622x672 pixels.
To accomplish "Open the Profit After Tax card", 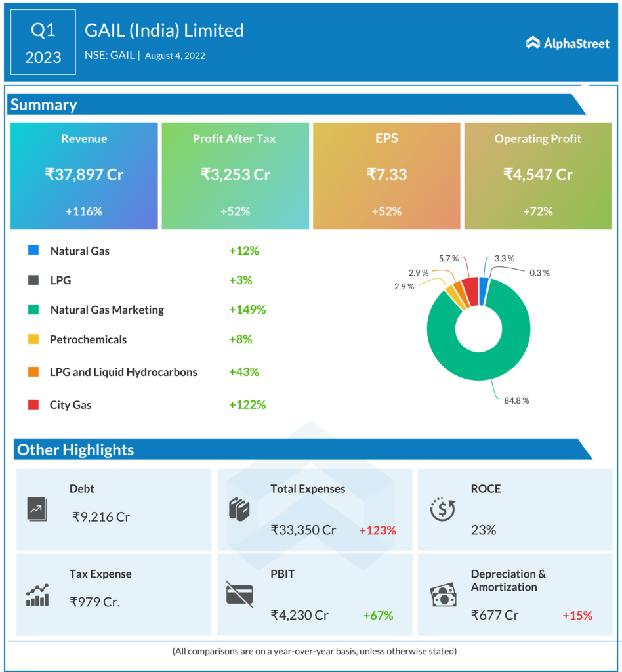I will pos(235,175).
